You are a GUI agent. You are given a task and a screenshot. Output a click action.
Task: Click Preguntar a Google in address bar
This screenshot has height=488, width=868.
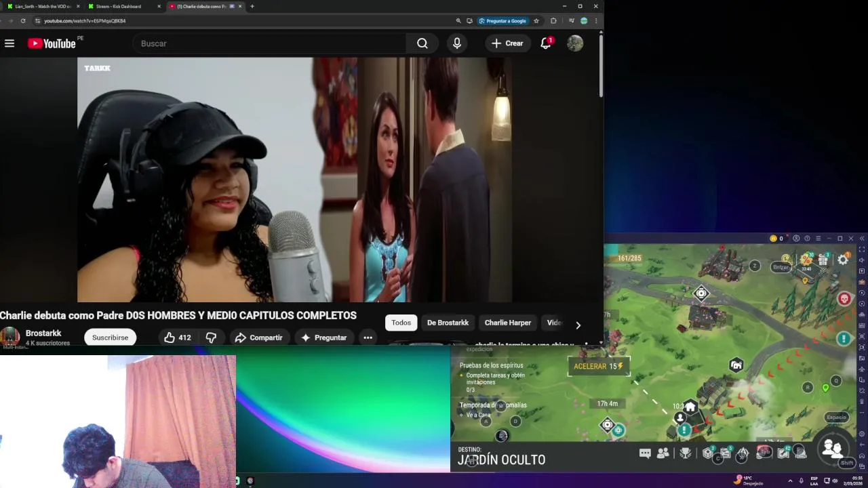502,21
